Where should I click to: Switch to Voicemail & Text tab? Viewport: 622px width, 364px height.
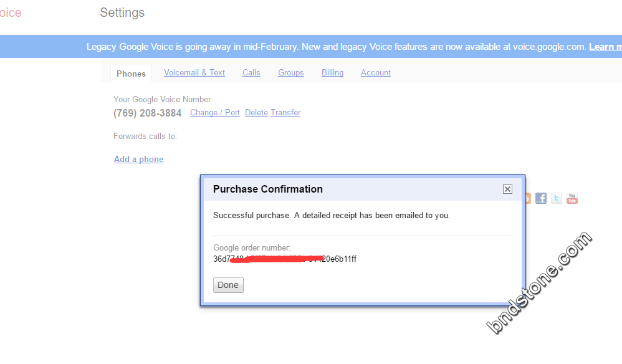point(194,72)
